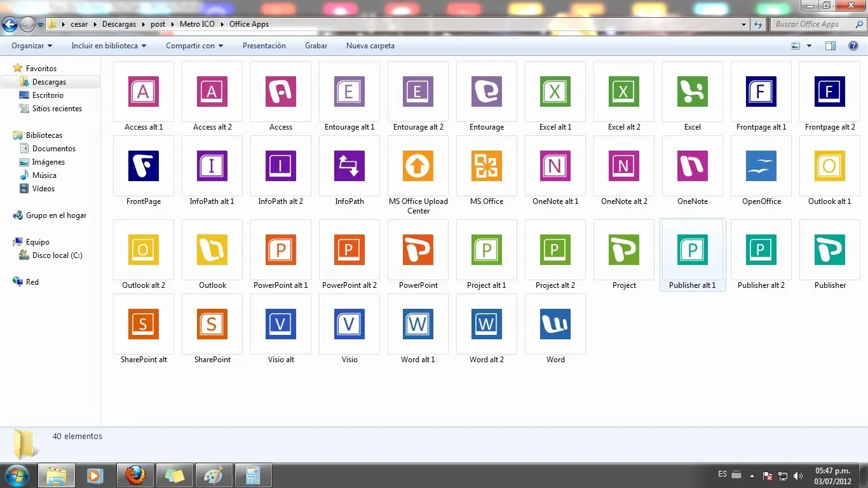The height and width of the screenshot is (488, 868).
Task: Open the view options dropdown arrow
Action: point(809,46)
